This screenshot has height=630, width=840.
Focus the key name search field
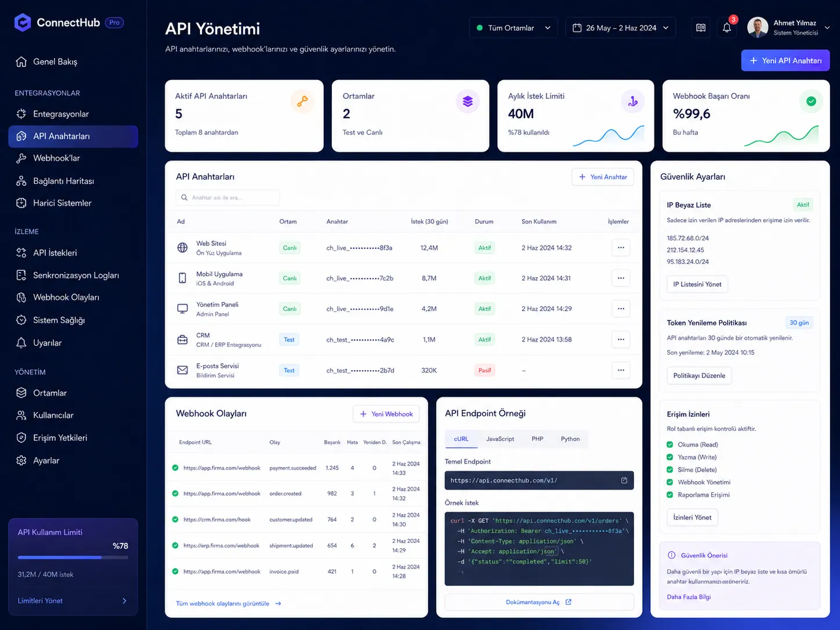[x=227, y=198]
